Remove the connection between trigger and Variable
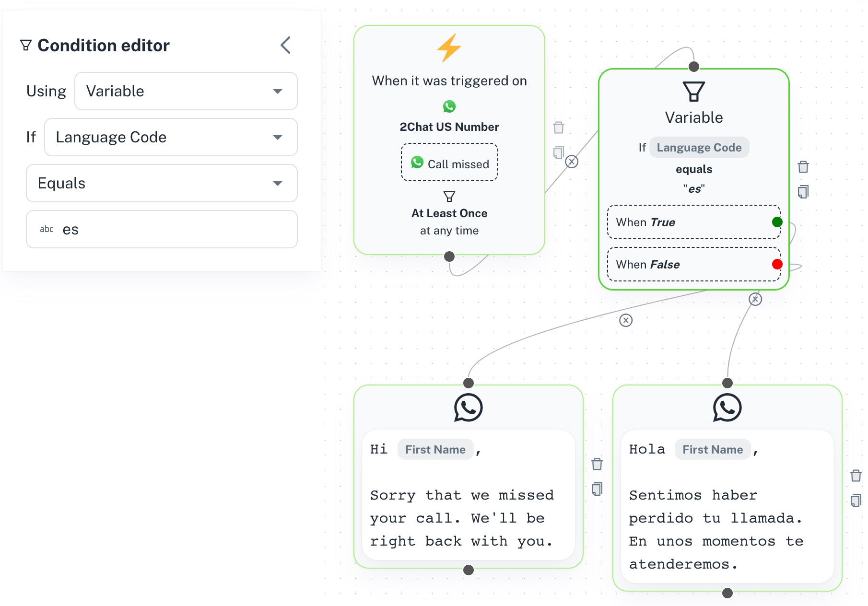 point(572,162)
